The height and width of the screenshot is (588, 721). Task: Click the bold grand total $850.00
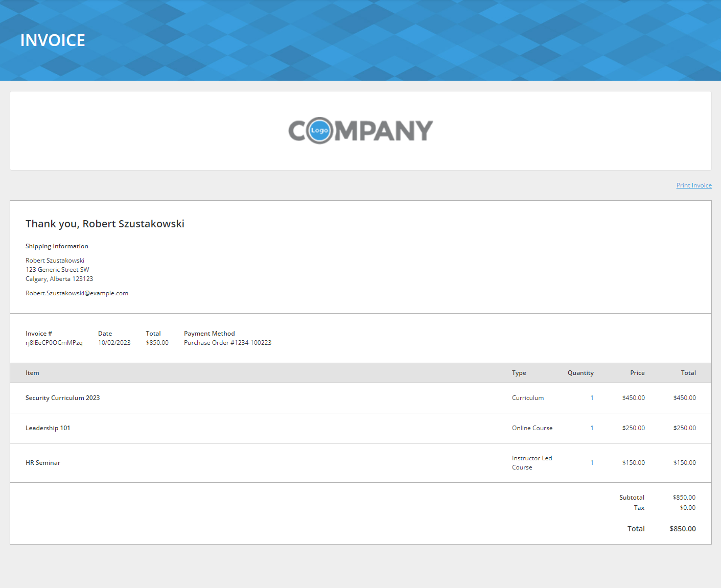point(683,529)
